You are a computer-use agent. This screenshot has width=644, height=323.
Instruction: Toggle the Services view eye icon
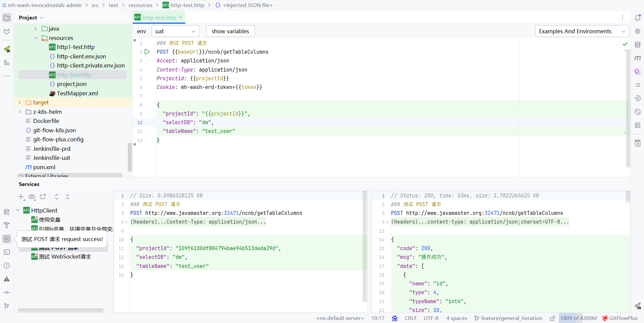click(32, 197)
